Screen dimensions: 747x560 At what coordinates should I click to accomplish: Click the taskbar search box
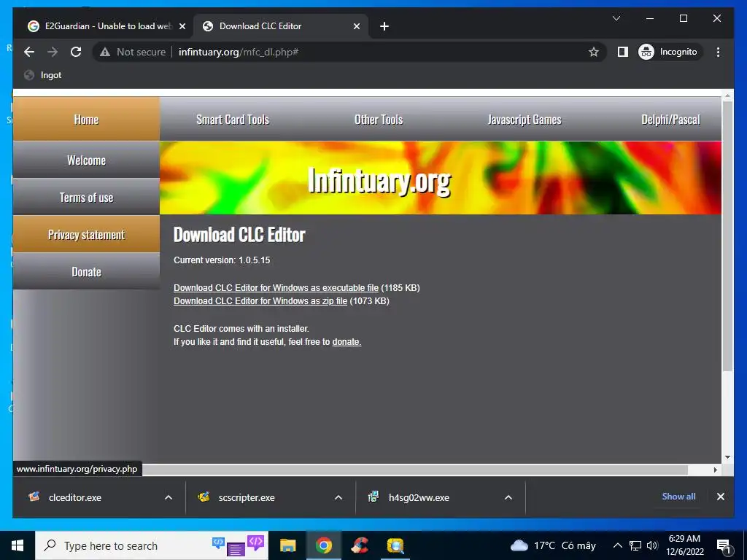152,545
